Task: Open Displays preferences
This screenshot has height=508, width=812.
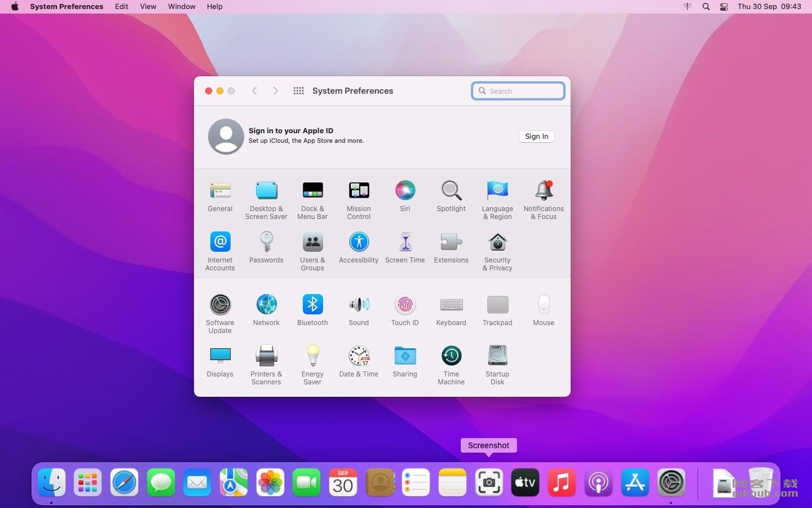Action: (220, 362)
